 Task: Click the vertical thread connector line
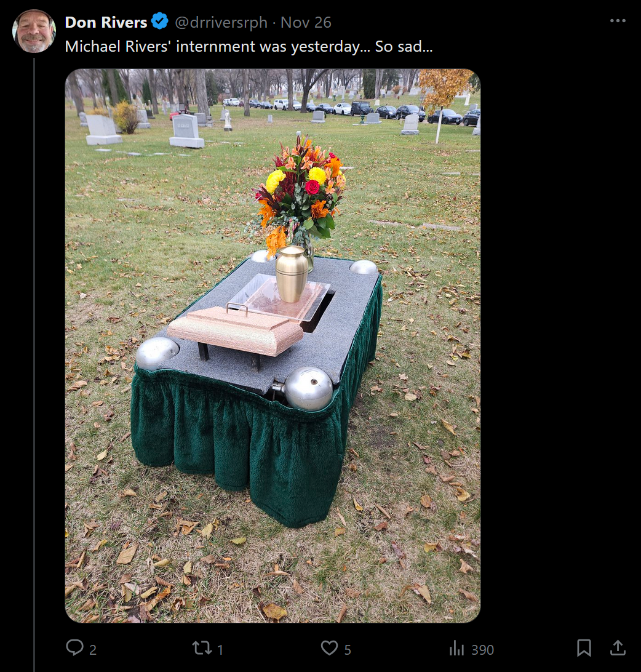pyautogui.click(x=34, y=364)
